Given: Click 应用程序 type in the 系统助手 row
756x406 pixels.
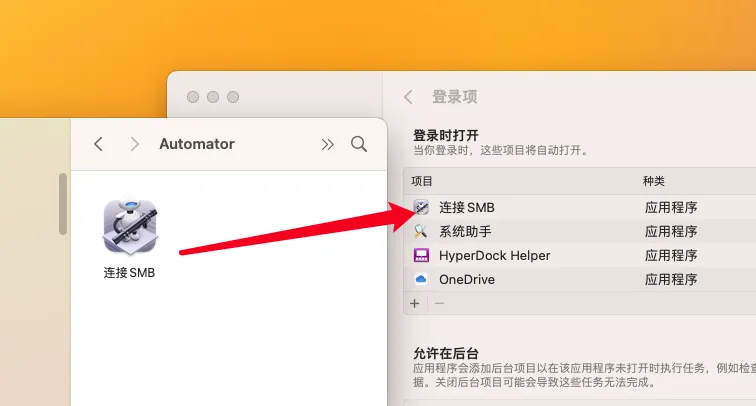Looking at the screenshot, I should pyautogui.click(x=671, y=231).
